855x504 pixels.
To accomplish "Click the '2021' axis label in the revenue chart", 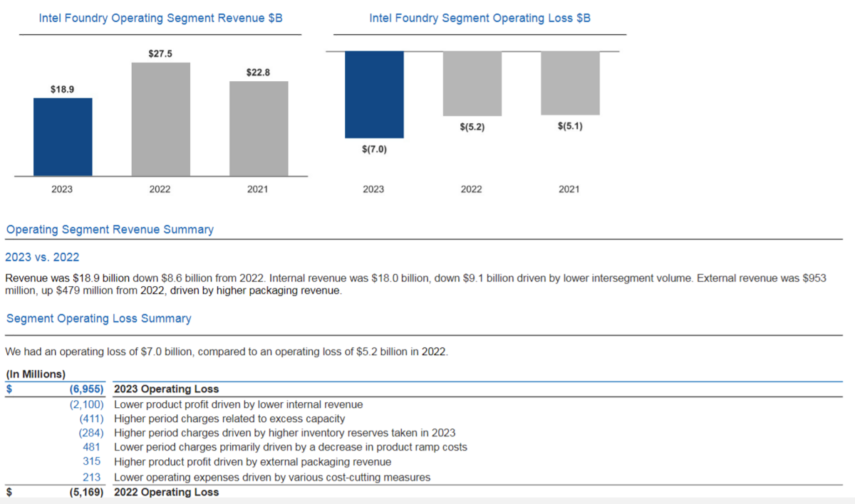I will click(x=257, y=189).
